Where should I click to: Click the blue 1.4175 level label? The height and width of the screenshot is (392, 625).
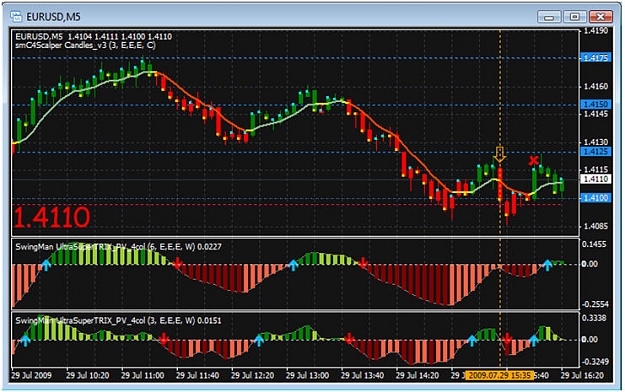[x=596, y=58]
